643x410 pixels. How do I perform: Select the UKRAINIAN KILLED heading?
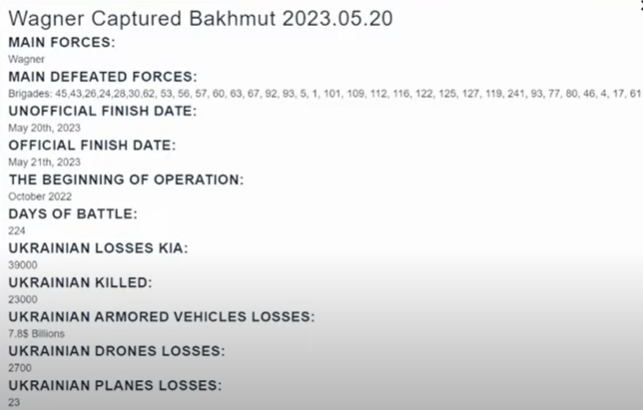tap(80, 282)
